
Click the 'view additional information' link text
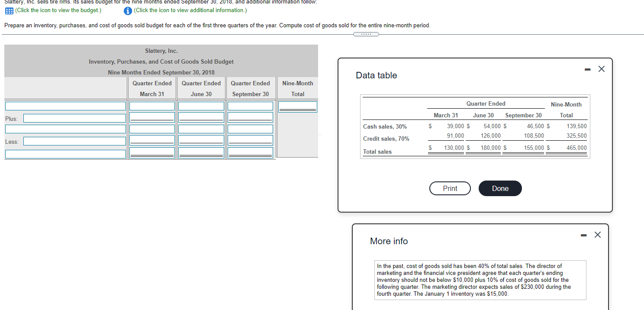[190, 10]
